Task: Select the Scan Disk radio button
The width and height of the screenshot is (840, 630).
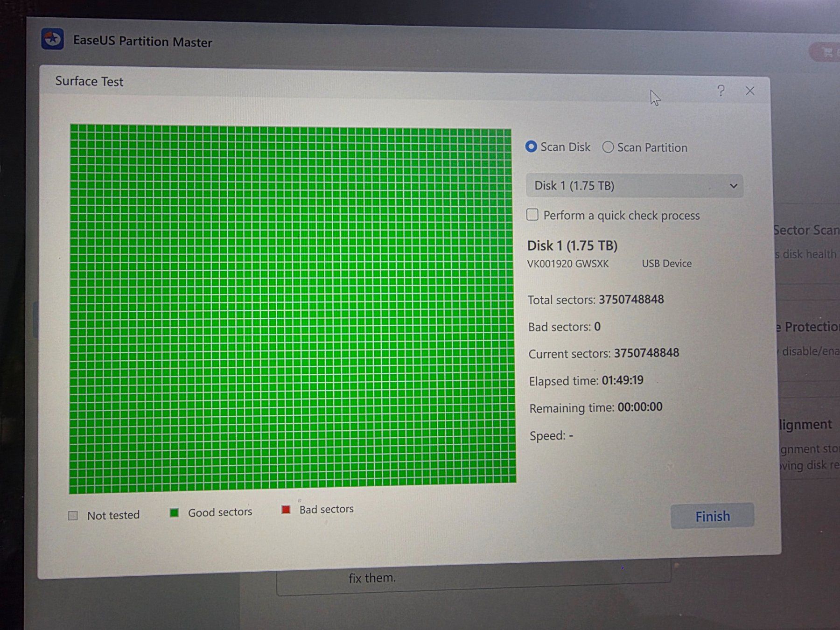Action: click(531, 147)
